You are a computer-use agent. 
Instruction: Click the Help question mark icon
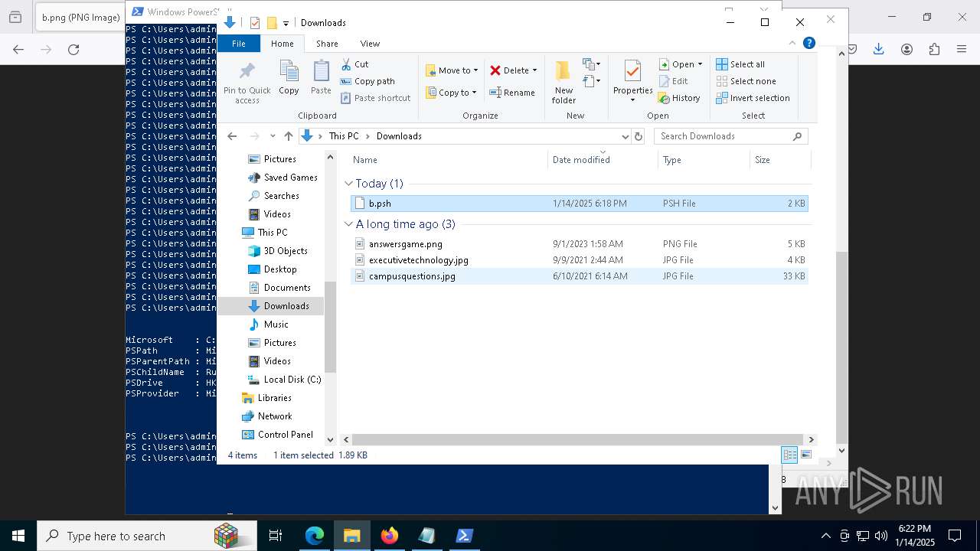pos(809,44)
